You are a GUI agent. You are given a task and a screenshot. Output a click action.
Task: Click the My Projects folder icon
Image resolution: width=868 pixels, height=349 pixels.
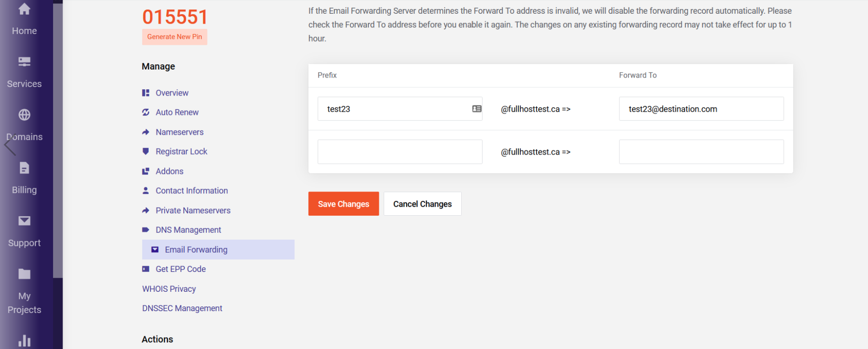pos(23,274)
